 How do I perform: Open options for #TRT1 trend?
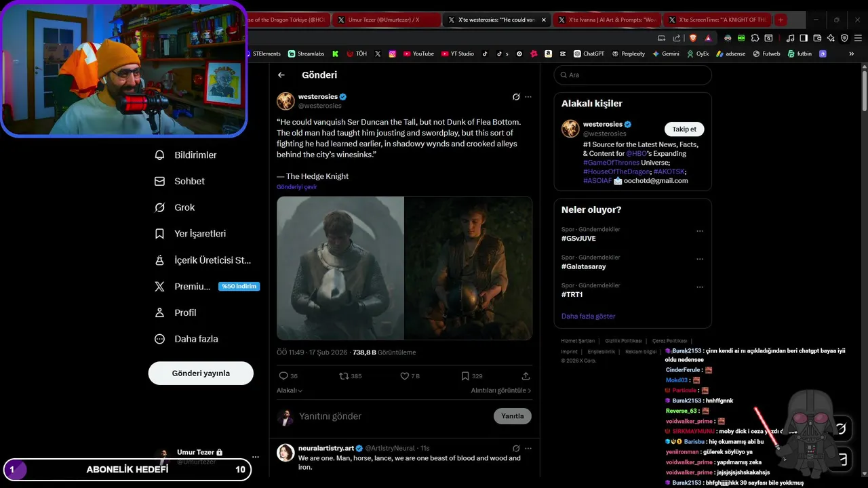(x=700, y=287)
